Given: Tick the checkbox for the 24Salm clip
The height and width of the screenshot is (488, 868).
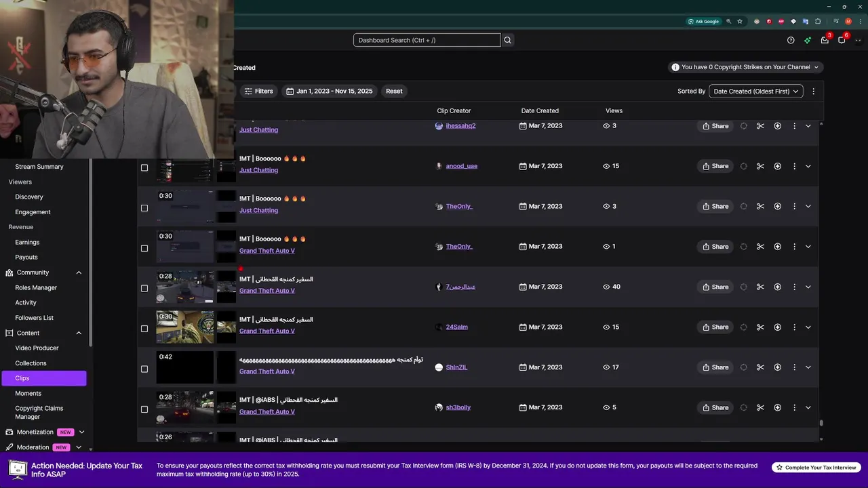Looking at the screenshot, I should pyautogui.click(x=144, y=329).
